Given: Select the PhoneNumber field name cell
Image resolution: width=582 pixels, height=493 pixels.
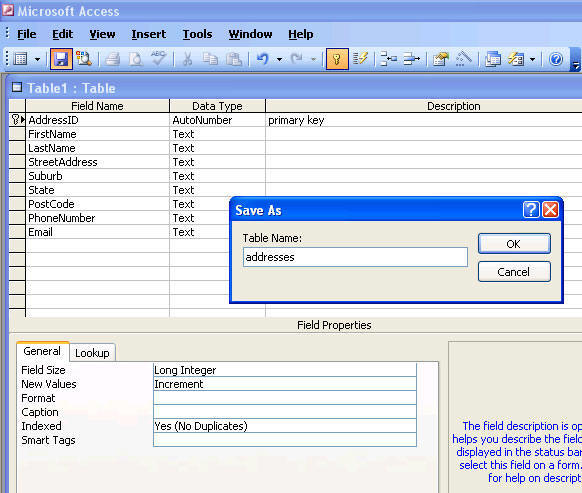Looking at the screenshot, I should pos(97,218).
